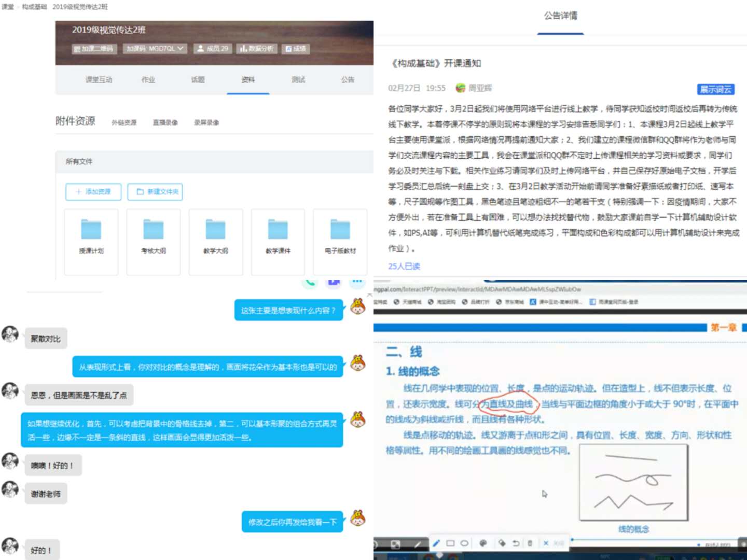Screen dimensions: 747x560
Task: Select the pen annotation tool
Action: click(x=436, y=542)
